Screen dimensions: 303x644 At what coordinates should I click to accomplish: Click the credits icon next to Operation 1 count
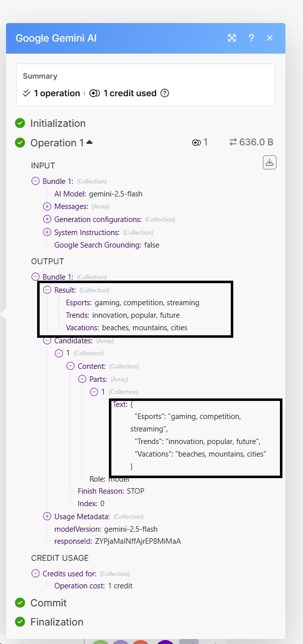click(197, 143)
